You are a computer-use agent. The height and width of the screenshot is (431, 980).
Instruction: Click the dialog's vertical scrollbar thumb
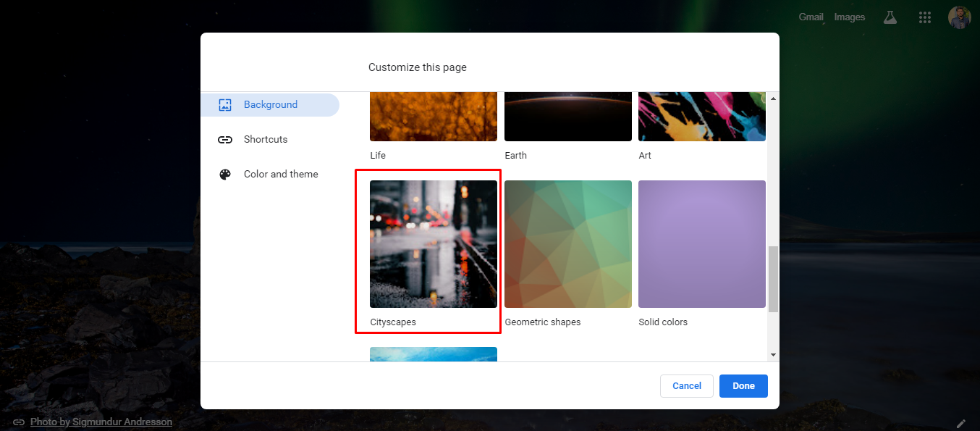tap(773, 279)
